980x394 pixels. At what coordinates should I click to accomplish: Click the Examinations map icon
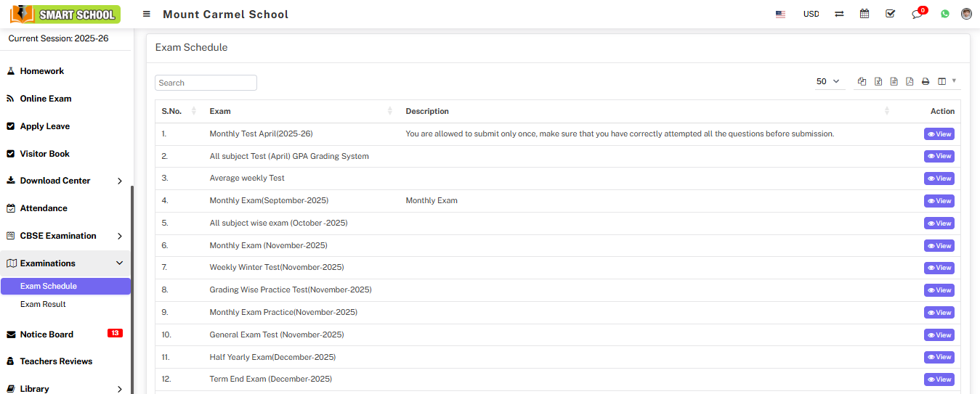11,263
